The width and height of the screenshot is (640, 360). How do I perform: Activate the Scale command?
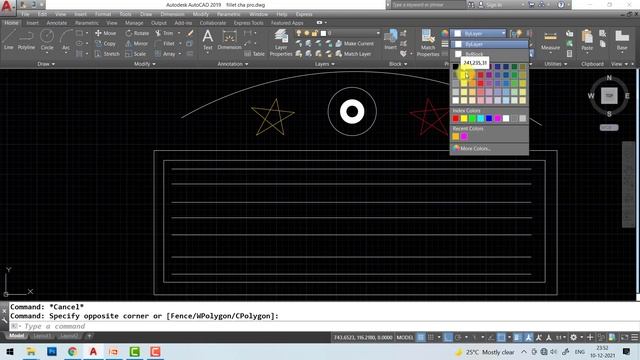point(136,54)
